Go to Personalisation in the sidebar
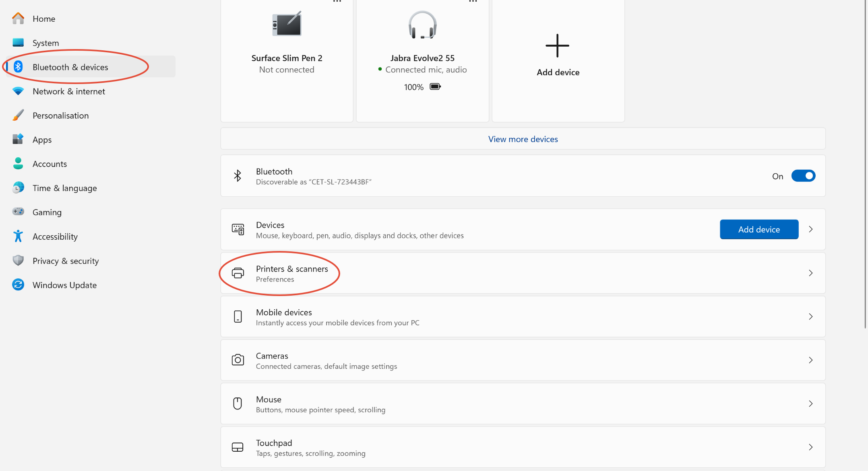Screen dimensions: 868x471 (x=61, y=115)
